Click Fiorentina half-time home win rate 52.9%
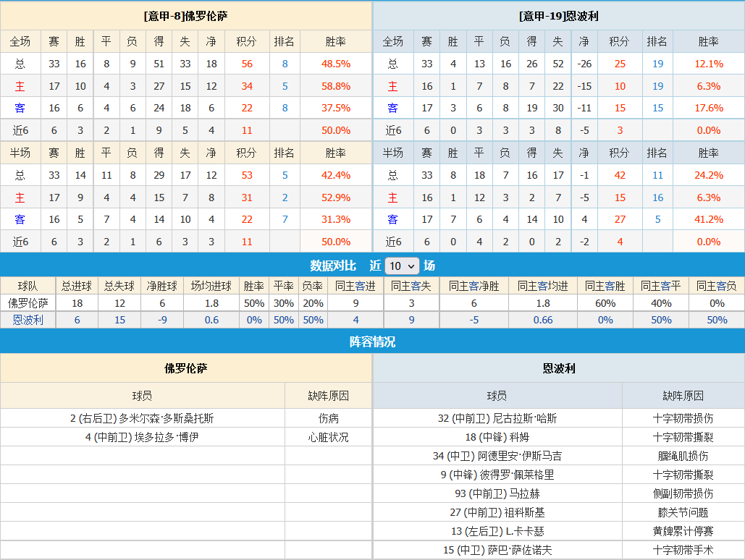Viewport: 745px width, 560px height. 336,198
